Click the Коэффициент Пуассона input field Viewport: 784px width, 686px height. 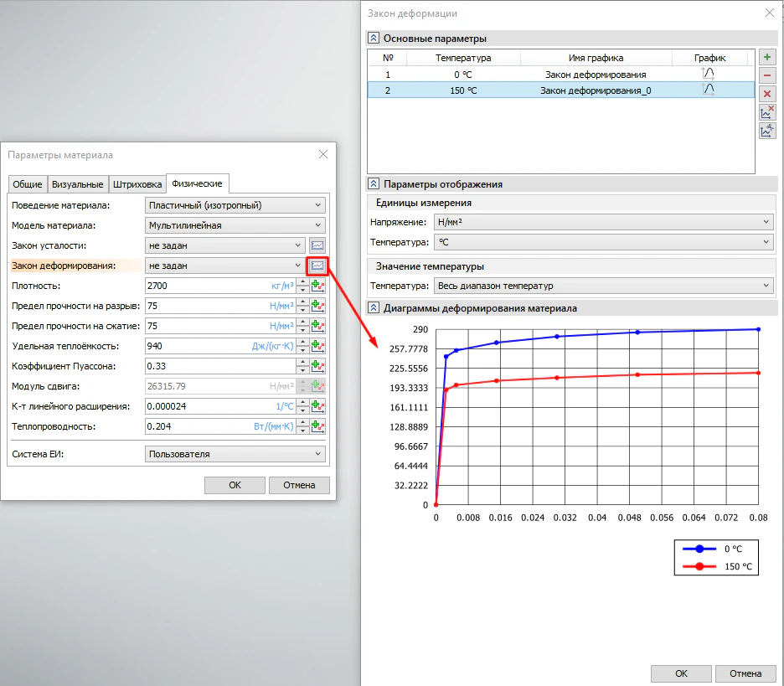click(x=219, y=366)
